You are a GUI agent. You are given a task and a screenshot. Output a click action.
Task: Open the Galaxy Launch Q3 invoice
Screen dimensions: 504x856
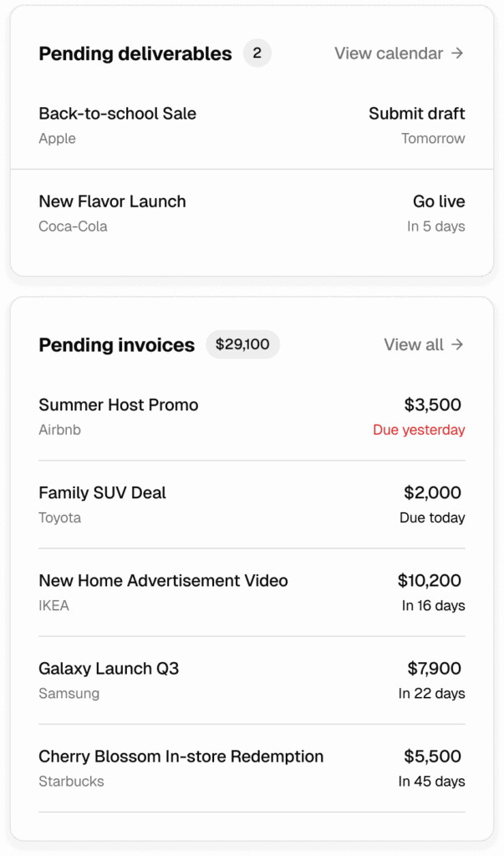(109, 669)
